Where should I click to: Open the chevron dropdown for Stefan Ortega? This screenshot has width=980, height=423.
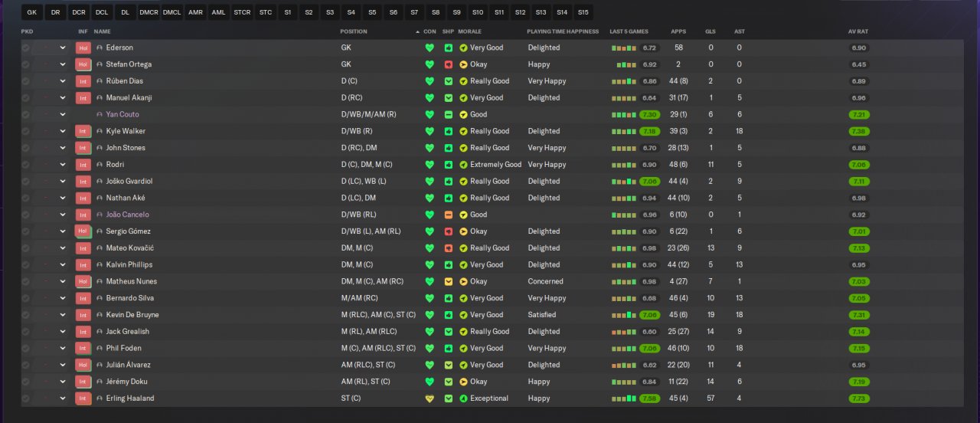coord(63,64)
